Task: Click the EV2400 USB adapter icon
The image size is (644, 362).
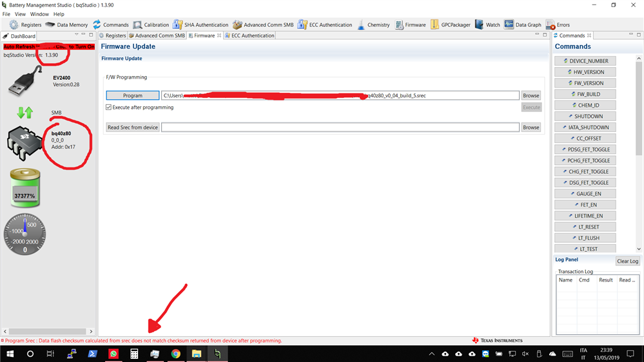Action: click(x=26, y=81)
